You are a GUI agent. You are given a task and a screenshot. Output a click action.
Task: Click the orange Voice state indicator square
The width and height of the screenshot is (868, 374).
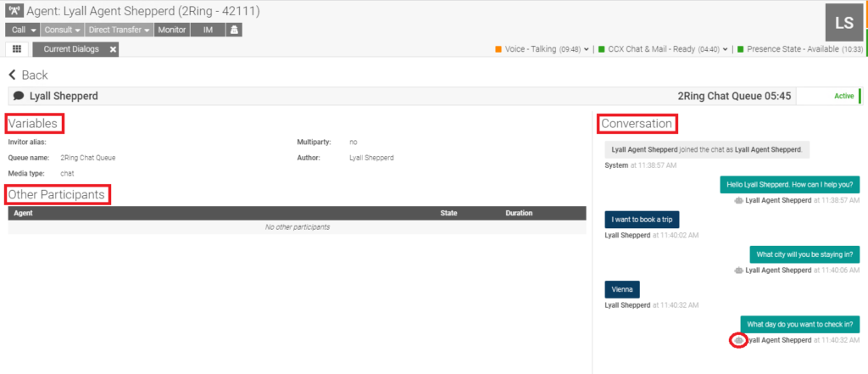(x=498, y=49)
